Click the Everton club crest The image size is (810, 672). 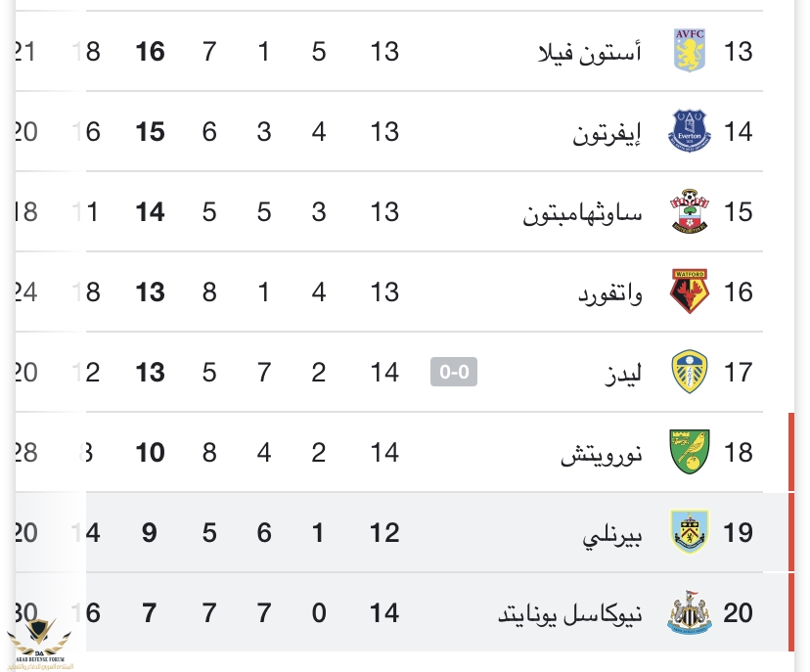690,131
